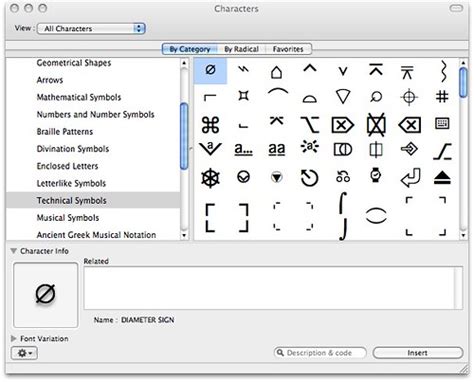This screenshot has height=382, width=474.
Task: Select the keyboard symbol character
Action: click(x=442, y=124)
